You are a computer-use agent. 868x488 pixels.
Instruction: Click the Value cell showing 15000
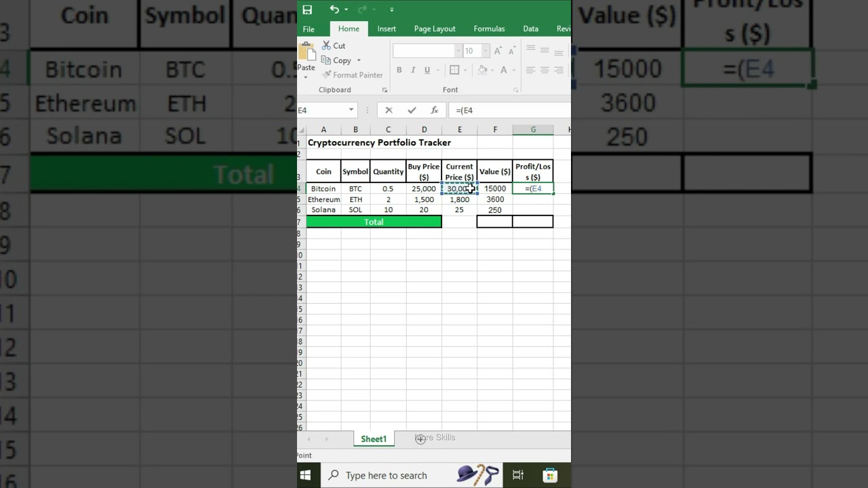(x=495, y=188)
